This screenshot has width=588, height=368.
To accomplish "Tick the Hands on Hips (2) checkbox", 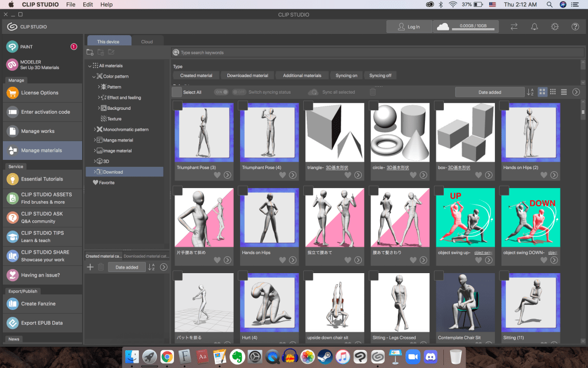I will coord(504,105).
